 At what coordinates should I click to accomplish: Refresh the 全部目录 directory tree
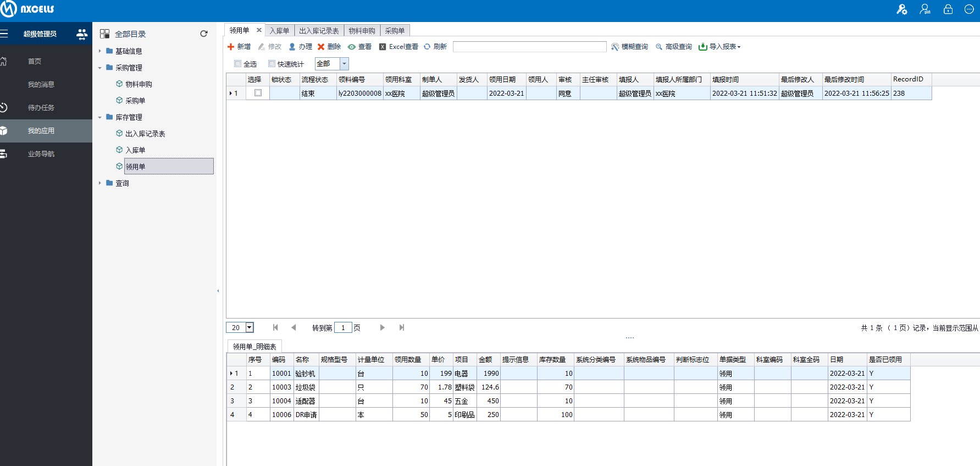tap(204, 34)
